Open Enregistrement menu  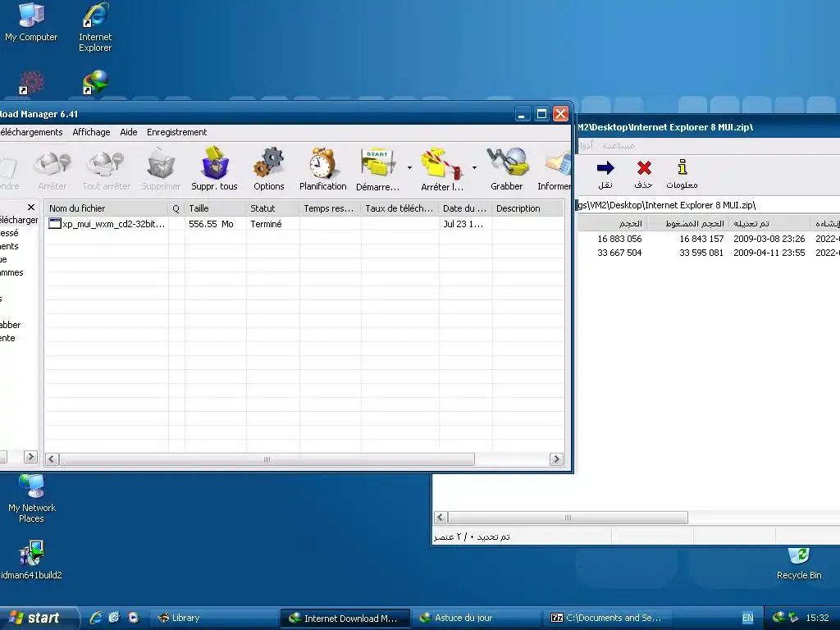point(177,132)
